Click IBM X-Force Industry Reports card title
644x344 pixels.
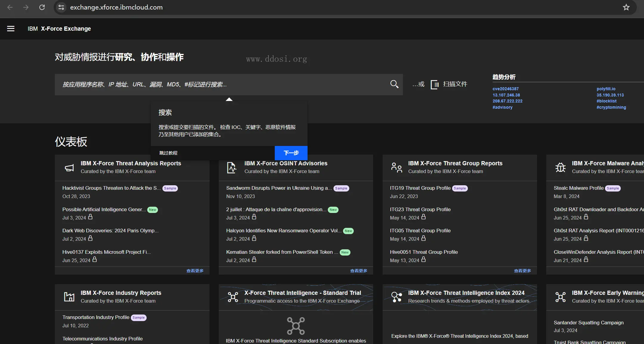click(121, 293)
